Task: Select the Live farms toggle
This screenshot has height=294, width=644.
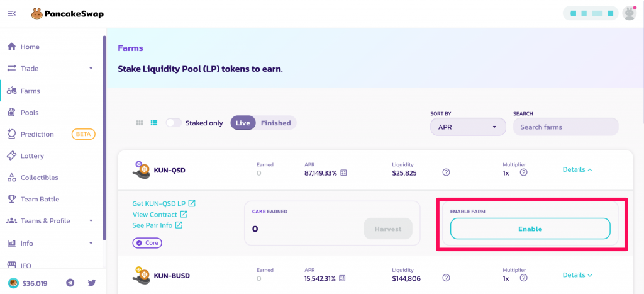Action: [243, 123]
